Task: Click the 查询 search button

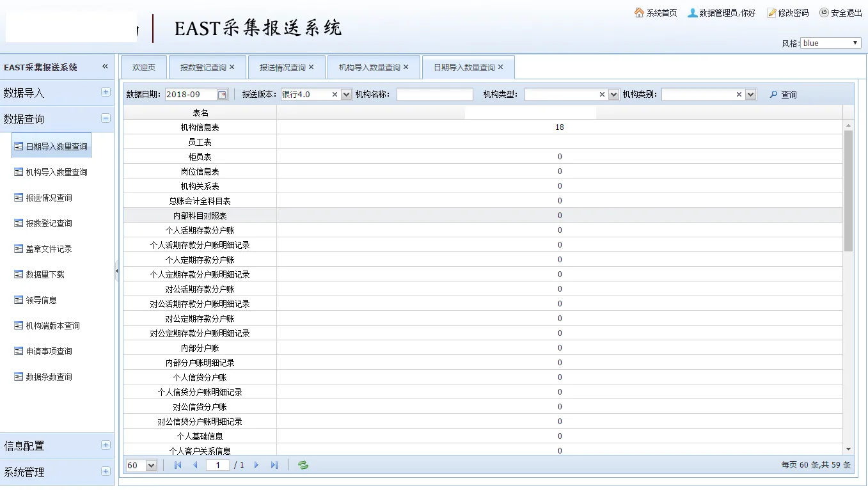Action: (x=783, y=95)
